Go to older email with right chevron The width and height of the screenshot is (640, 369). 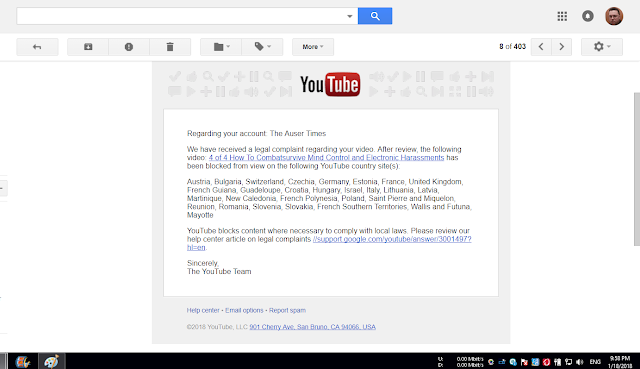[x=561, y=47]
